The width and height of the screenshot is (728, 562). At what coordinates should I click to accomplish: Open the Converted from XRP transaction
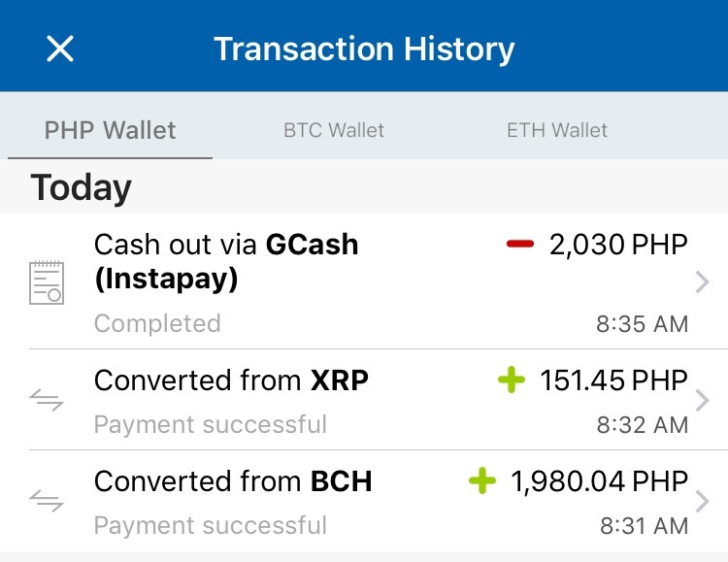tap(364, 400)
